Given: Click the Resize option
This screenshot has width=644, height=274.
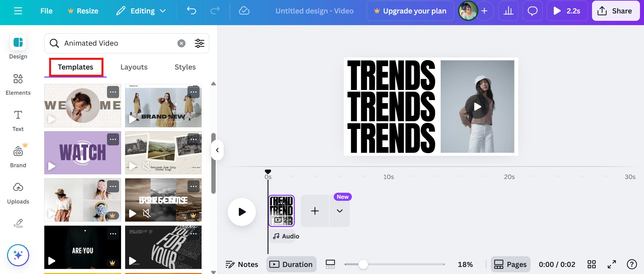Looking at the screenshot, I should [83, 11].
